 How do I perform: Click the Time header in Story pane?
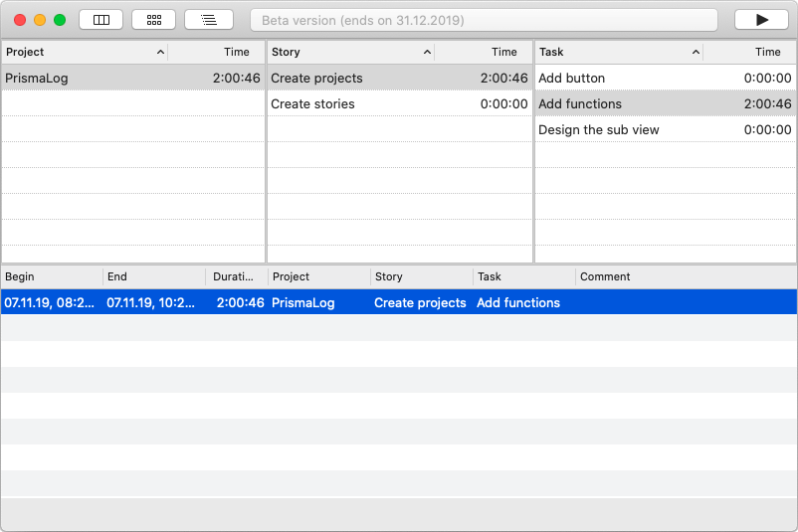503,52
